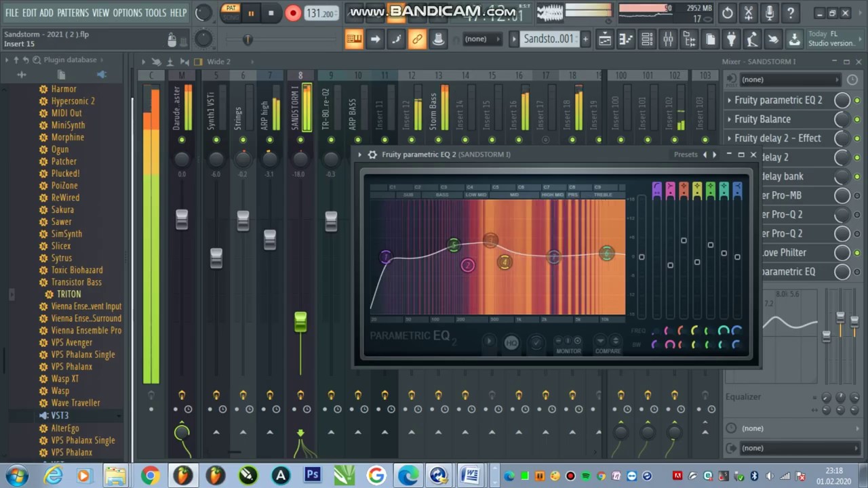Select Toxic Biohazard plugin
868x488 pixels.
[77, 270]
